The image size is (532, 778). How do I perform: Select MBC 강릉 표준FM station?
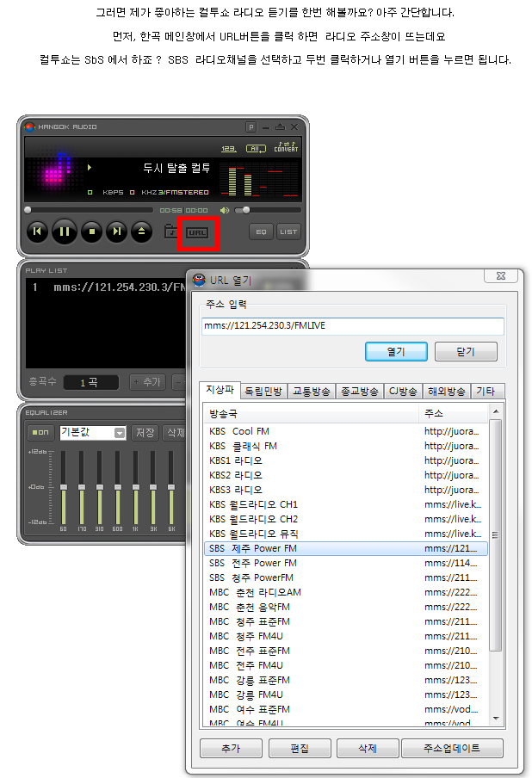[346, 680]
